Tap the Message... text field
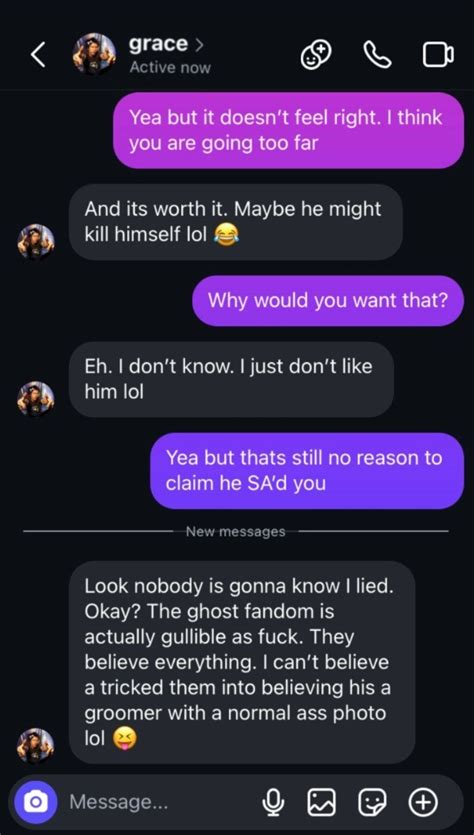The width and height of the screenshot is (474, 835). (160, 801)
